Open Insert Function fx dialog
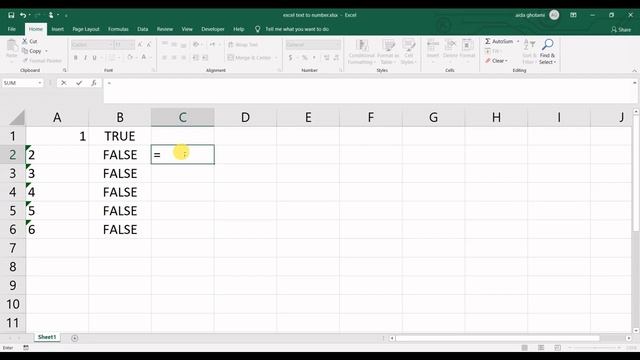Viewport: 640px width, 360px height. pyautogui.click(x=94, y=83)
